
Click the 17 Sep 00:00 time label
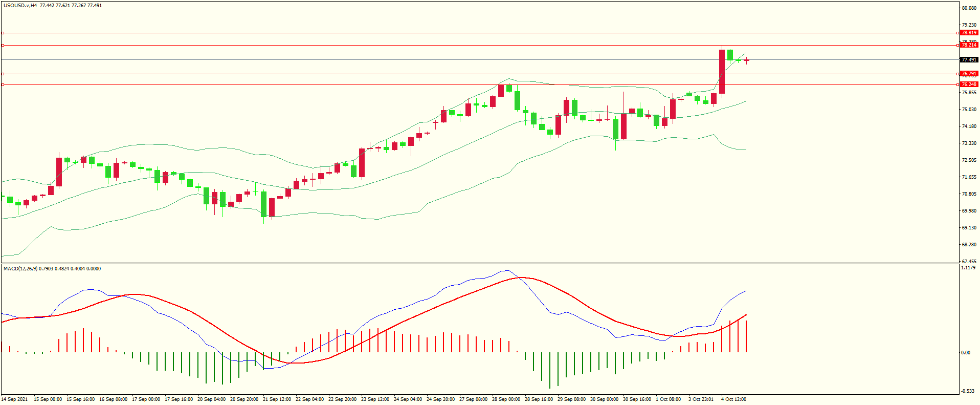146,399
